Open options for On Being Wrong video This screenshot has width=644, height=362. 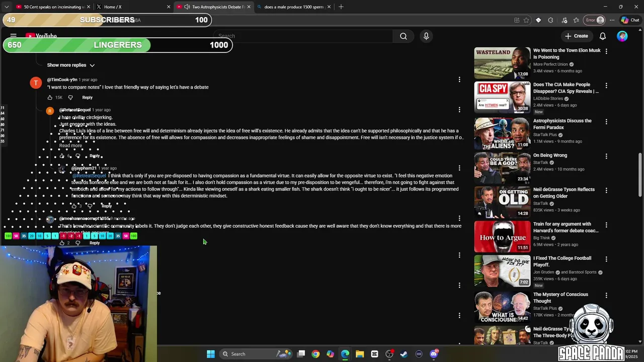pyautogui.click(x=606, y=156)
